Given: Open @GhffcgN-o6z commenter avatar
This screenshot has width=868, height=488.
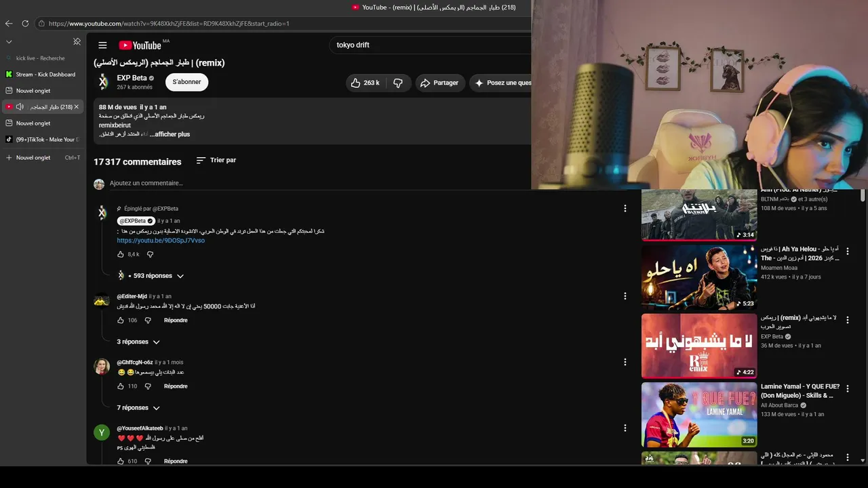Looking at the screenshot, I should [x=102, y=366].
